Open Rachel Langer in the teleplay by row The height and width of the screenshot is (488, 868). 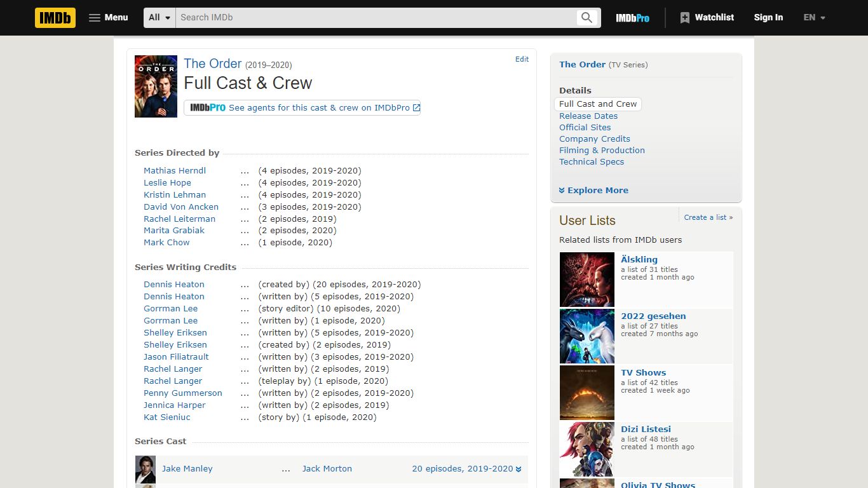tap(173, 381)
